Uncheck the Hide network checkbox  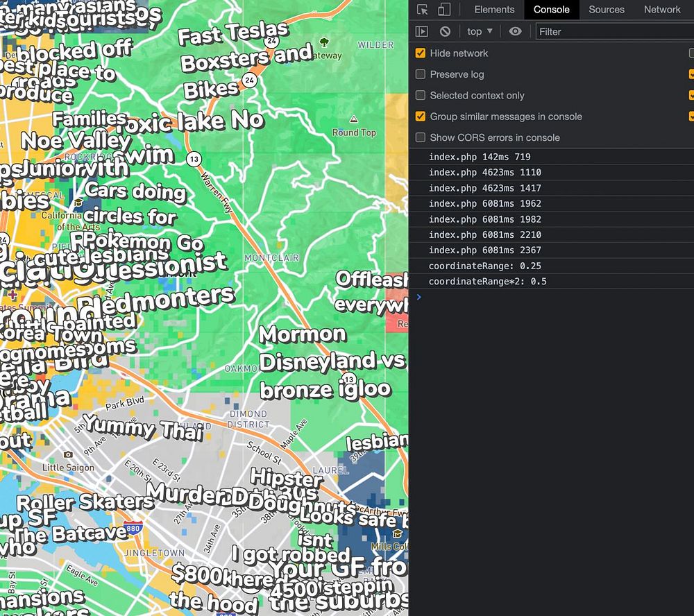421,53
